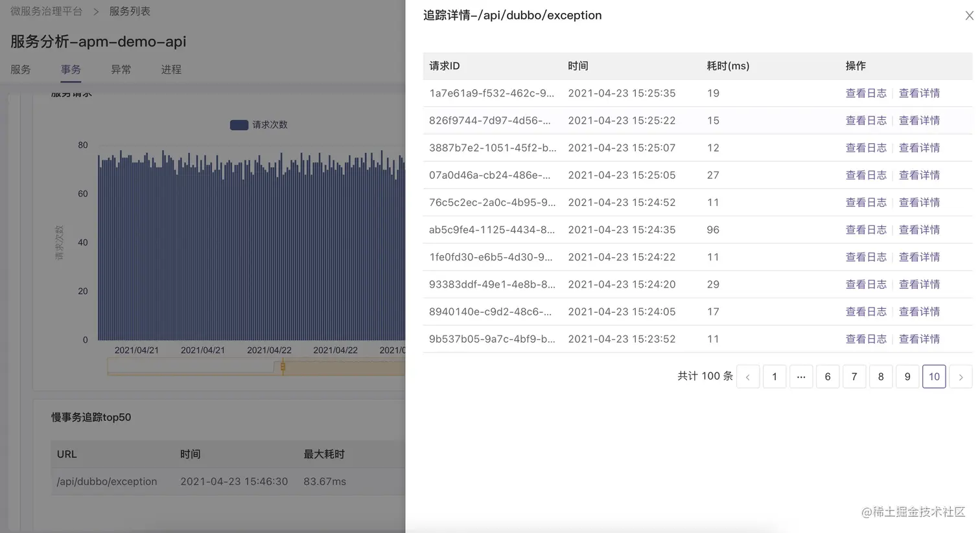The image size is (980, 533).
Task: Click 查看日志 for request 1fe0fd30-e6b5
Action: click(866, 257)
